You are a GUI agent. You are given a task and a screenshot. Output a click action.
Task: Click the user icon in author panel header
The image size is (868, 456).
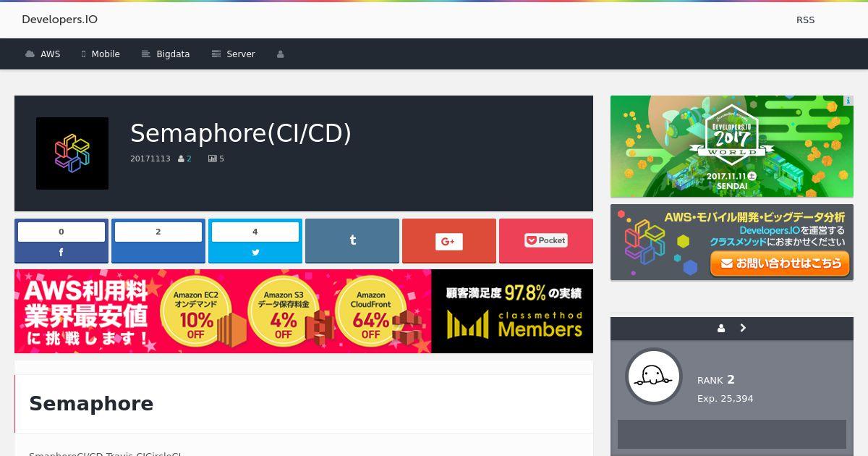tap(721, 329)
